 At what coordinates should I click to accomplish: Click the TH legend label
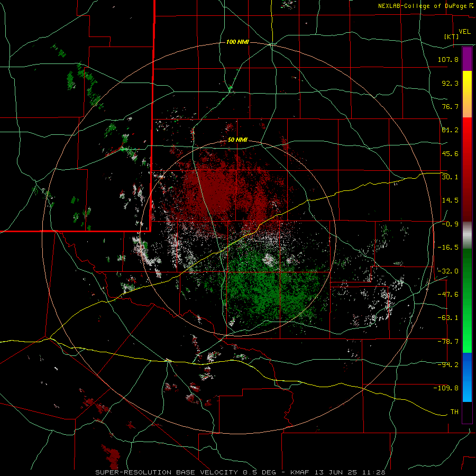click(x=454, y=412)
